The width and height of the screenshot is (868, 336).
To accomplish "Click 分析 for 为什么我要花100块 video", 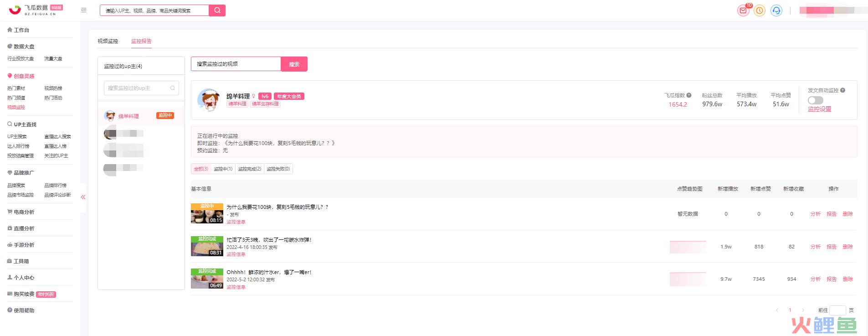I will point(816,214).
